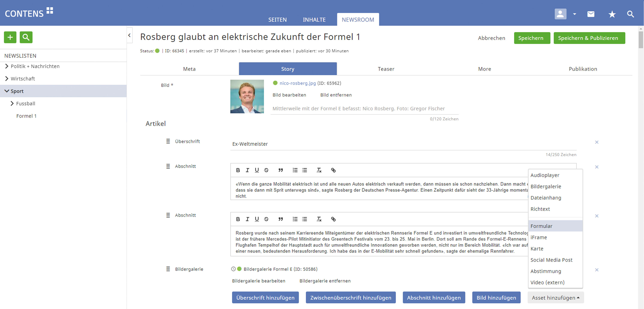
Task: Open the nico-rosberg.jpg link
Action: 298,83
